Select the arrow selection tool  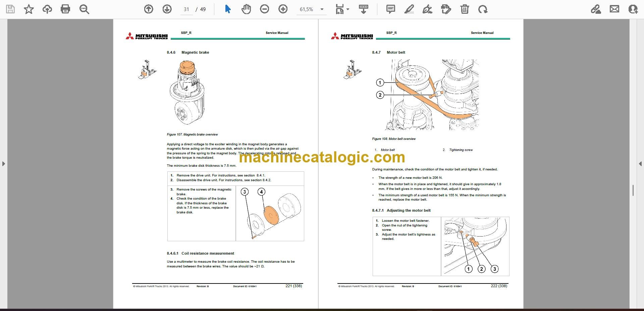click(x=228, y=9)
